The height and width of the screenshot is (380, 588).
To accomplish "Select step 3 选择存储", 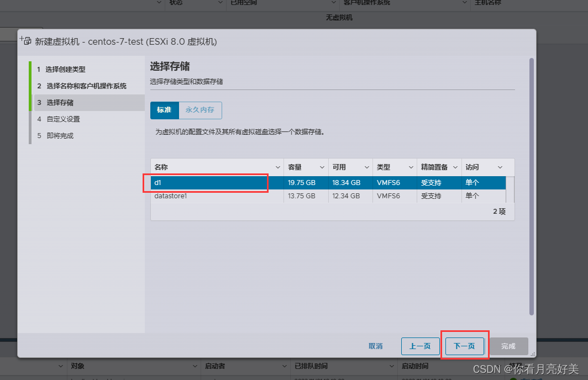I will pyautogui.click(x=90, y=102).
